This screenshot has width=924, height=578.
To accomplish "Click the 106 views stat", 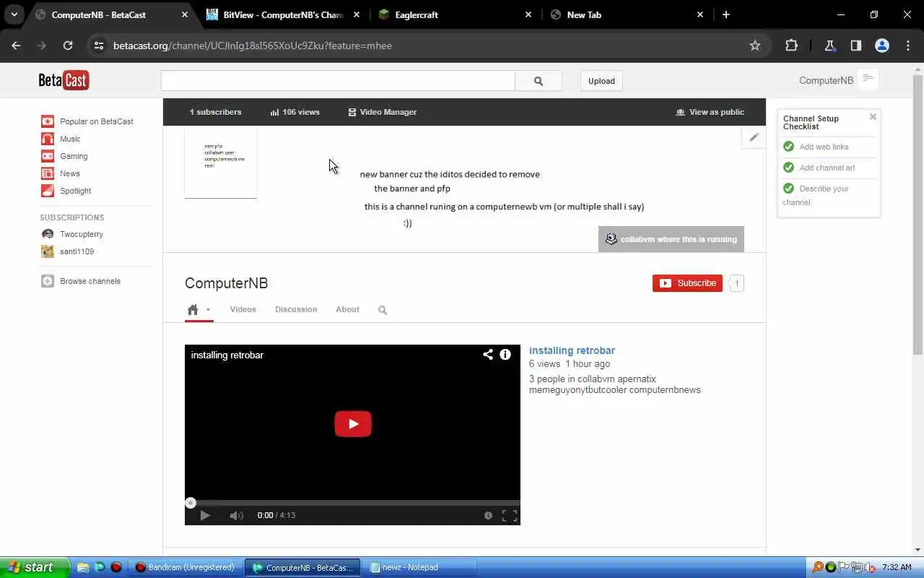I will [x=295, y=112].
